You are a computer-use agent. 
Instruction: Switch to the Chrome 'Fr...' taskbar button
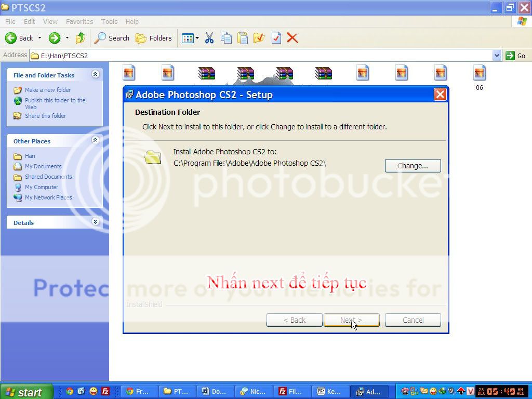coord(140,392)
